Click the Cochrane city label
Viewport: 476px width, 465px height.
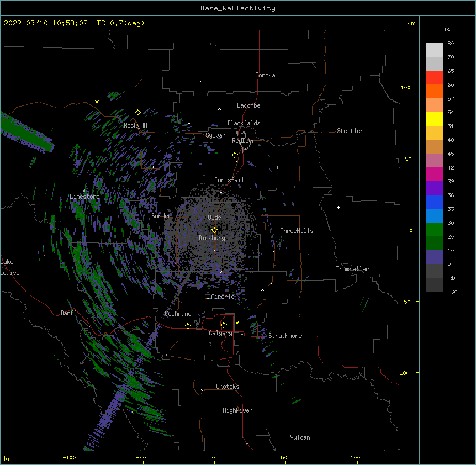(178, 314)
